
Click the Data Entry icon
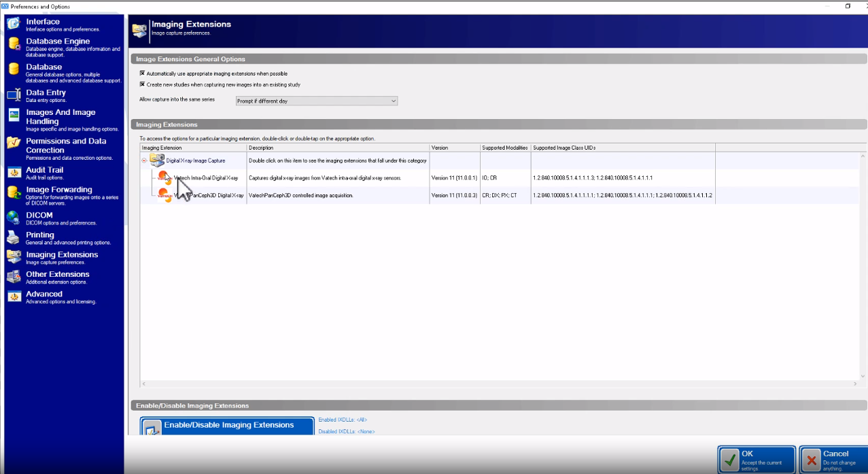tap(14, 95)
